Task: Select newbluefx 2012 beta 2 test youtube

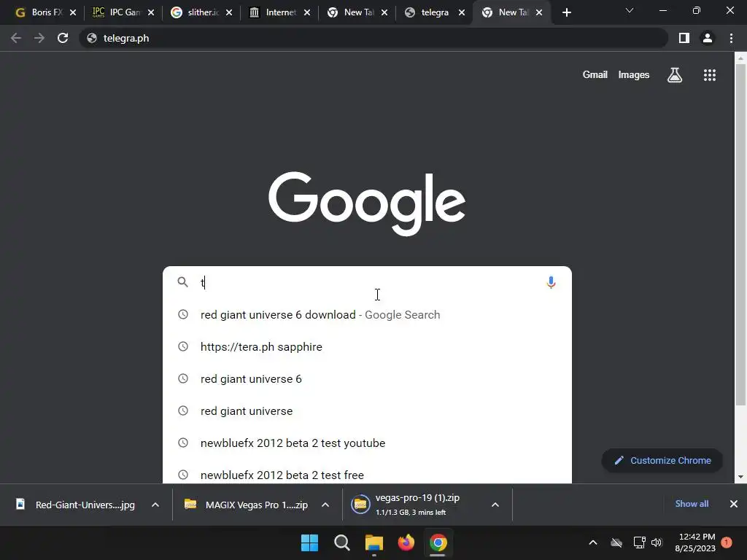Action: (367, 443)
